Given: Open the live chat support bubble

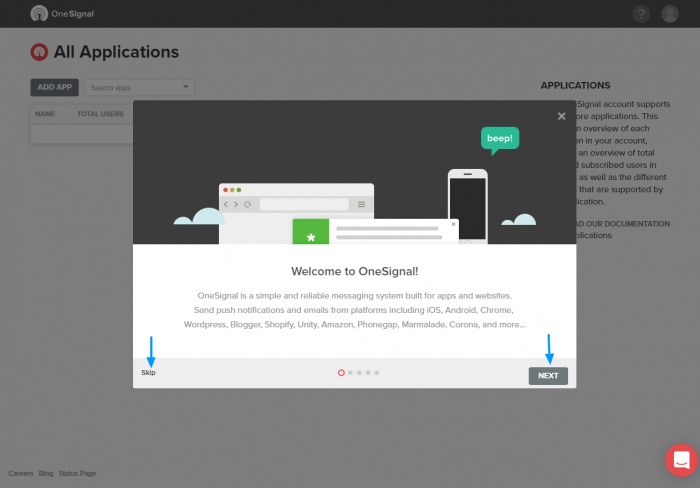Looking at the screenshot, I should (681, 460).
